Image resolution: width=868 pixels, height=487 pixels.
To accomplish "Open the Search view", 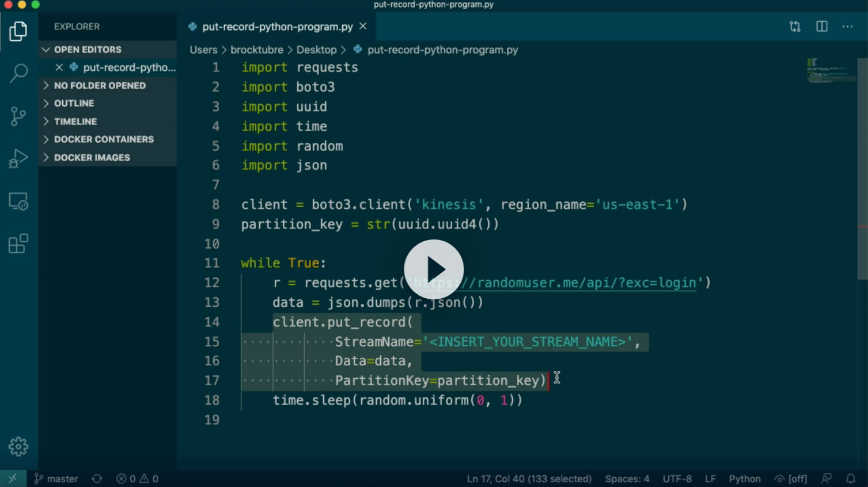I will pos(18,73).
